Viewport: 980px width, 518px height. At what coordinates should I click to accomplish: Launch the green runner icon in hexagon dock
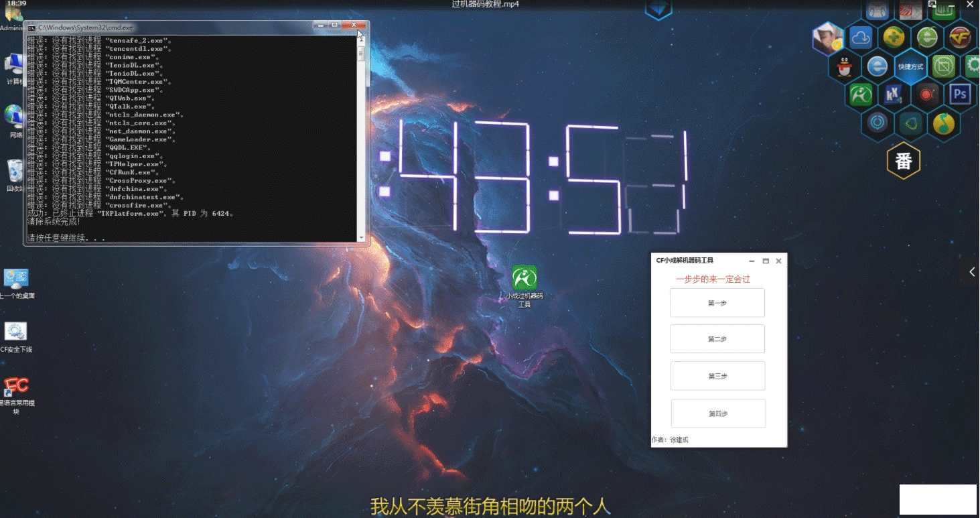861,94
